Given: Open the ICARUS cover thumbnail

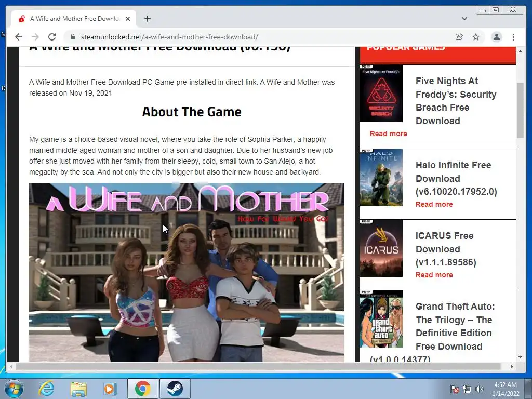Looking at the screenshot, I should [381, 248].
